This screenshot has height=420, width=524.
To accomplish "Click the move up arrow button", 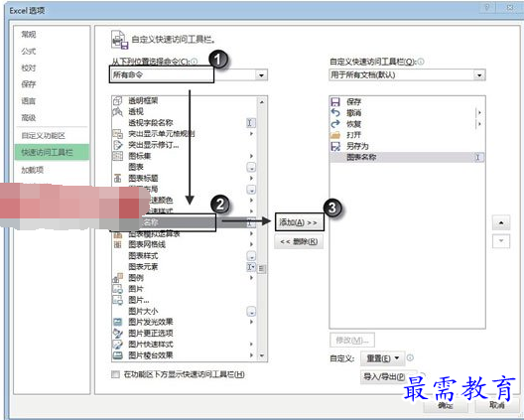I will (501, 222).
